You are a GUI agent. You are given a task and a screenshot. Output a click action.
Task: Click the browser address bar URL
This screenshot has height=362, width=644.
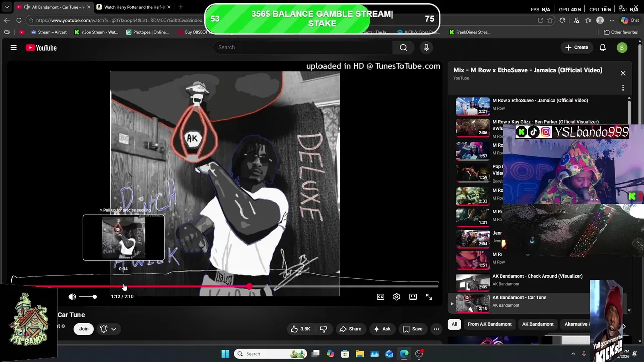[x=120, y=20]
